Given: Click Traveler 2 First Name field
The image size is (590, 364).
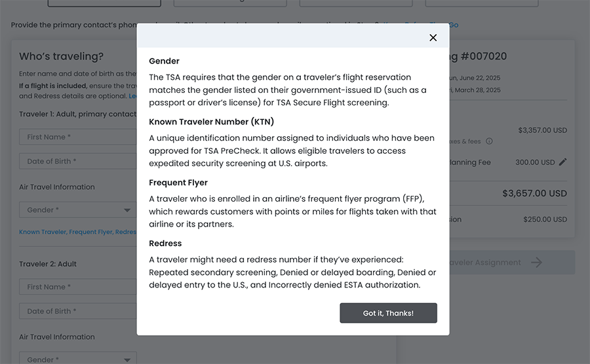Looking at the screenshot, I should (x=78, y=287).
